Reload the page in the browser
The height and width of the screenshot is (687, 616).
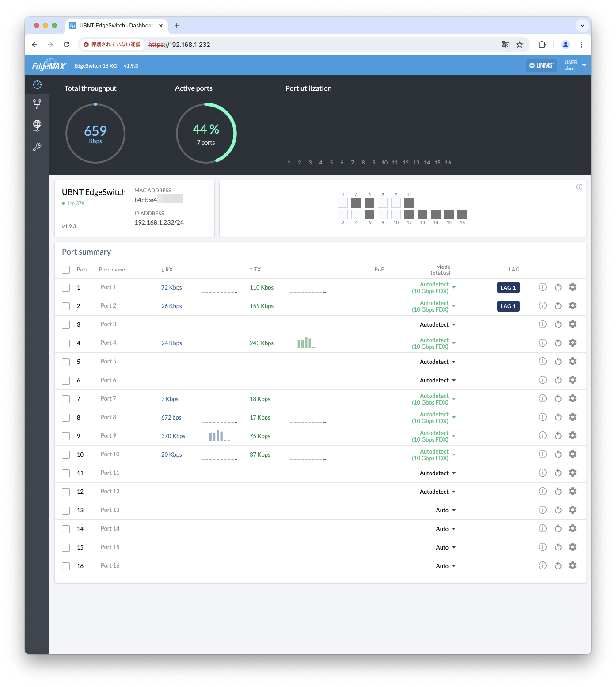click(x=66, y=45)
